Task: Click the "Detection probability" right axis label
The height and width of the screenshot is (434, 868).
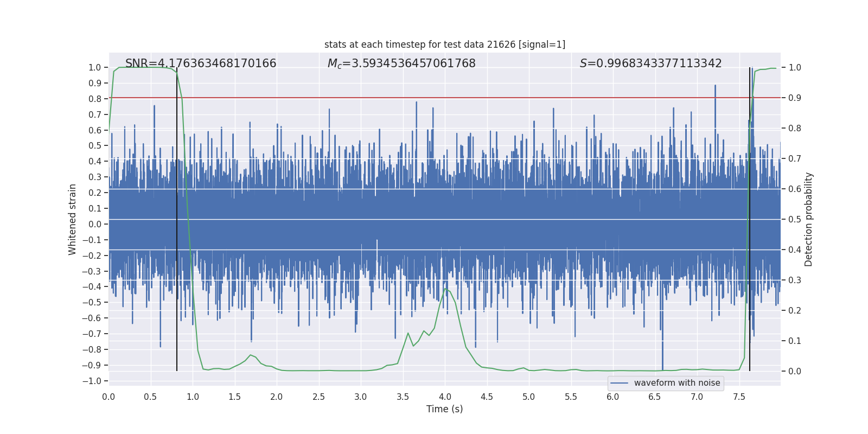Action: point(809,219)
